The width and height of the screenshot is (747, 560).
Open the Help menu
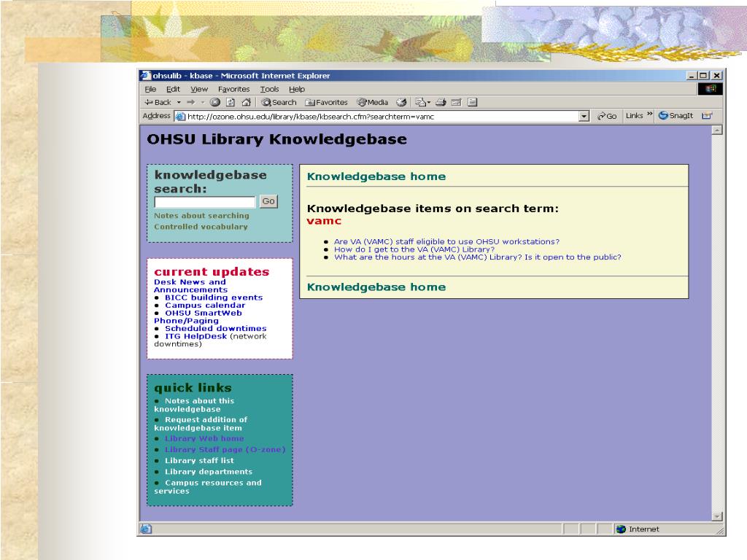[296, 89]
